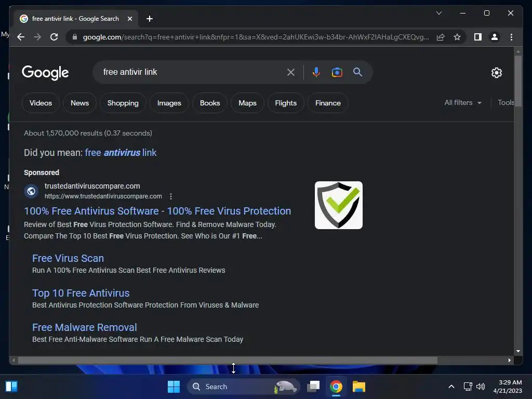
Task: Open the Chrome side panel
Action: pos(478,37)
